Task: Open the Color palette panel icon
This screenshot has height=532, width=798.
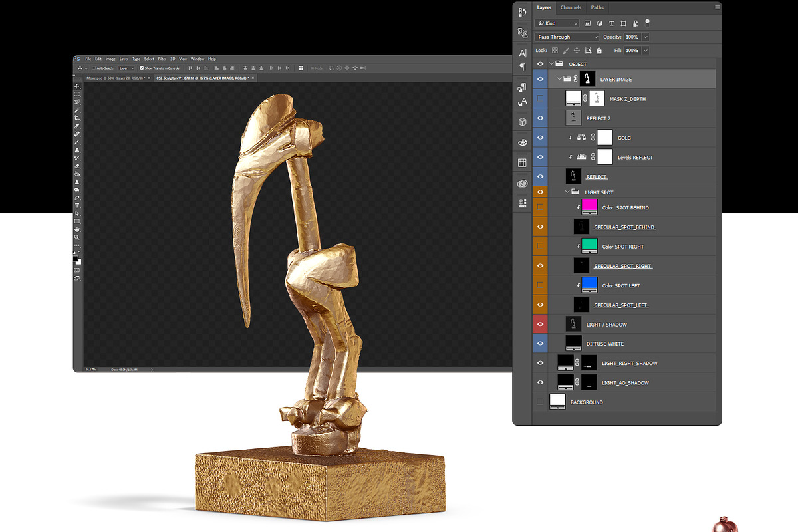Action: [522, 142]
